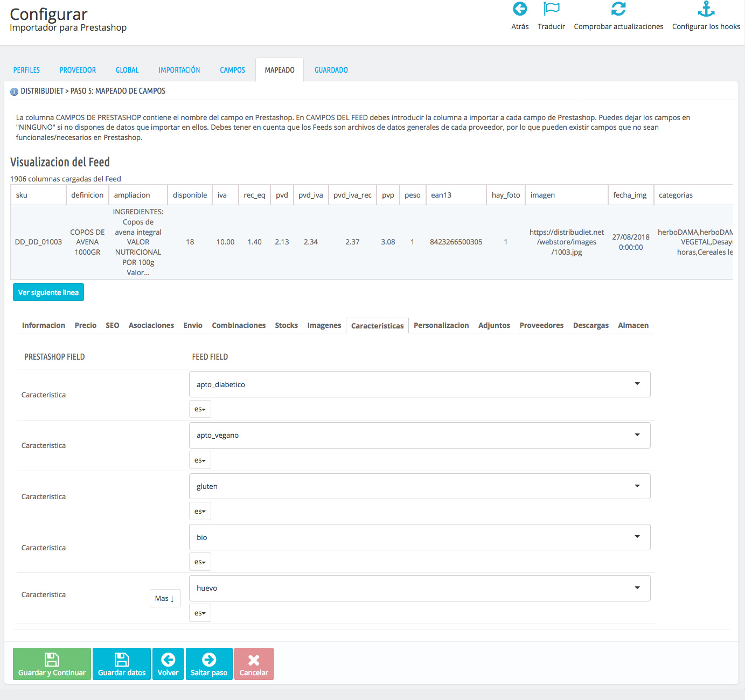The image size is (745, 700).
Task: Click the distribudiet.net image URL cell
Action: point(567,242)
